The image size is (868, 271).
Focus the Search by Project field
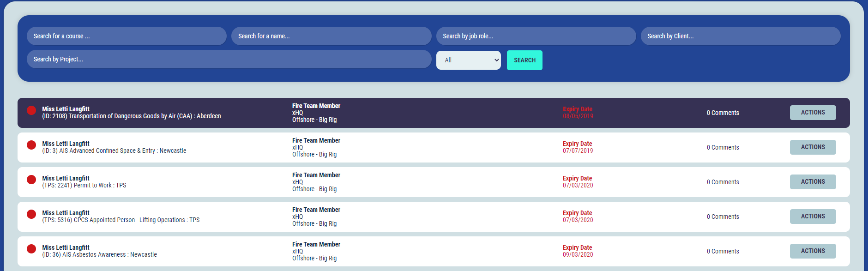tap(229, 59)
